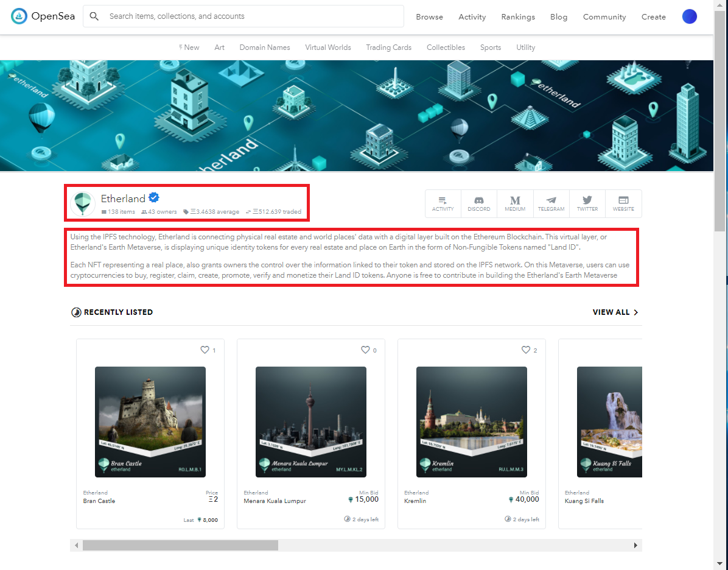Image resolution: width=728 pixels, height=570 pixels.
Task: Click the Bran Castle price of 2
Action: pyautogui.click(x=213, y=499)
